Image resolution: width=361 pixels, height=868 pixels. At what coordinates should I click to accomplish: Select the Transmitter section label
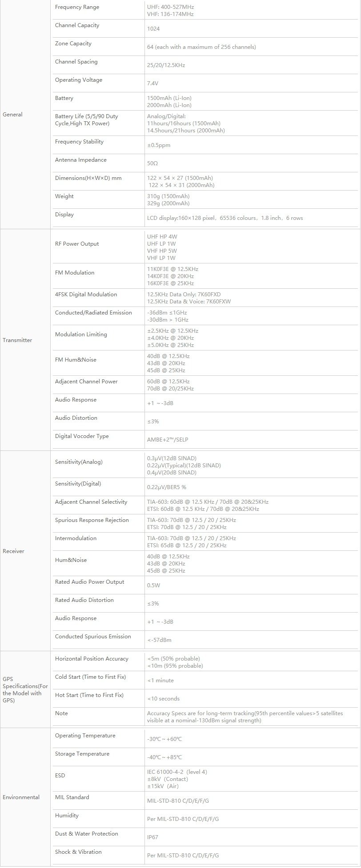17,340
